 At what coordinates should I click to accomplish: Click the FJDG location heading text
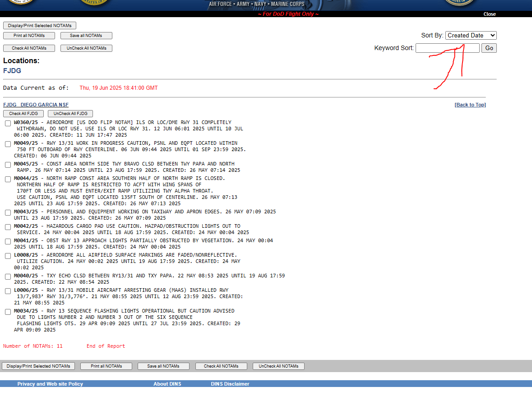(12, 70)
